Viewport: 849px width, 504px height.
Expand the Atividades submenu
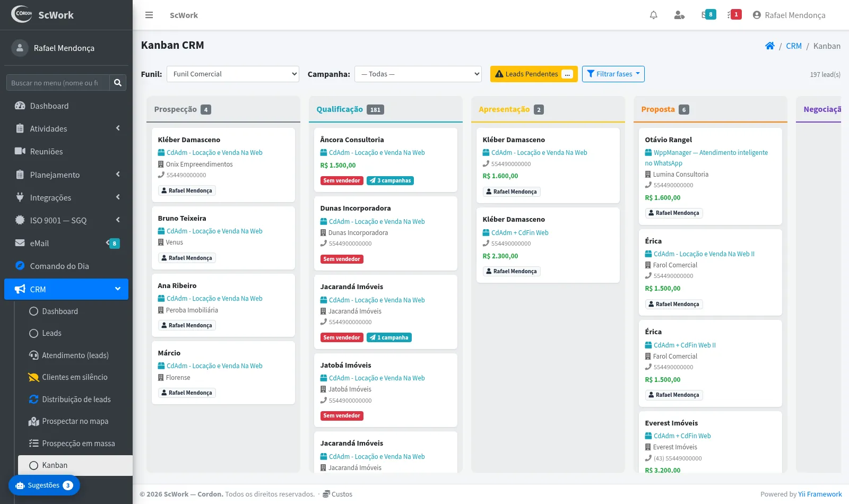[x=66, y=128]
